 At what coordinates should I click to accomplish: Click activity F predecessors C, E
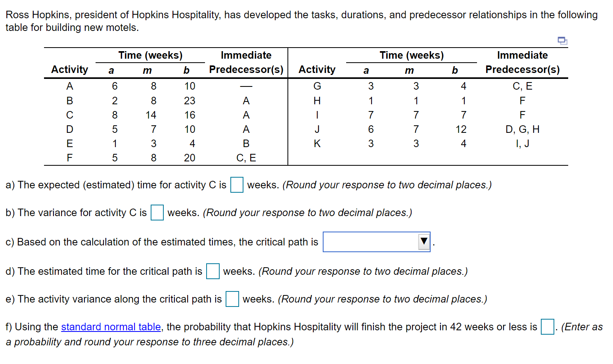(246, 157)
